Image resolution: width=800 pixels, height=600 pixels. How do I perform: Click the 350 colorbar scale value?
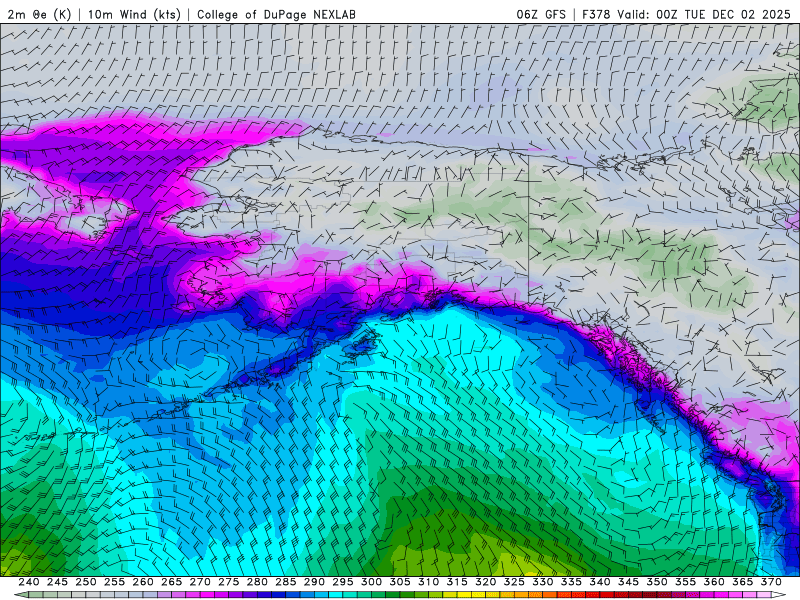(x=657, y=582)
